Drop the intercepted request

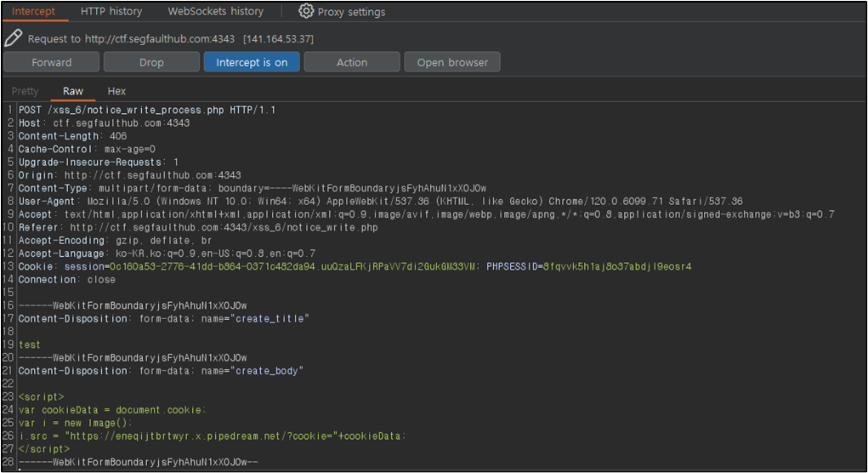pyautogui.click(x=151, y=62)
